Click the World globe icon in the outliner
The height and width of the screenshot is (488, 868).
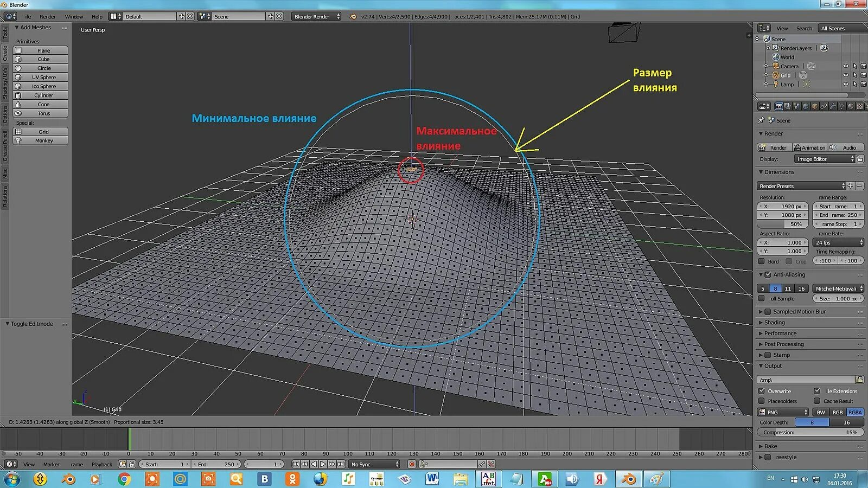coord(776,57)
